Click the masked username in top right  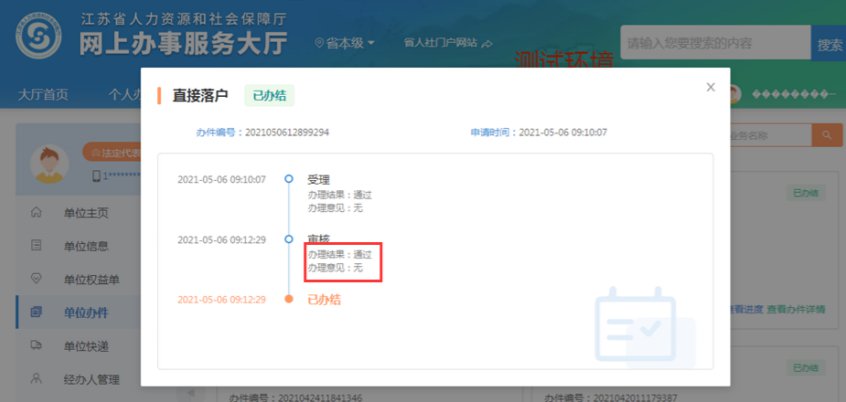tap(793, 94)
